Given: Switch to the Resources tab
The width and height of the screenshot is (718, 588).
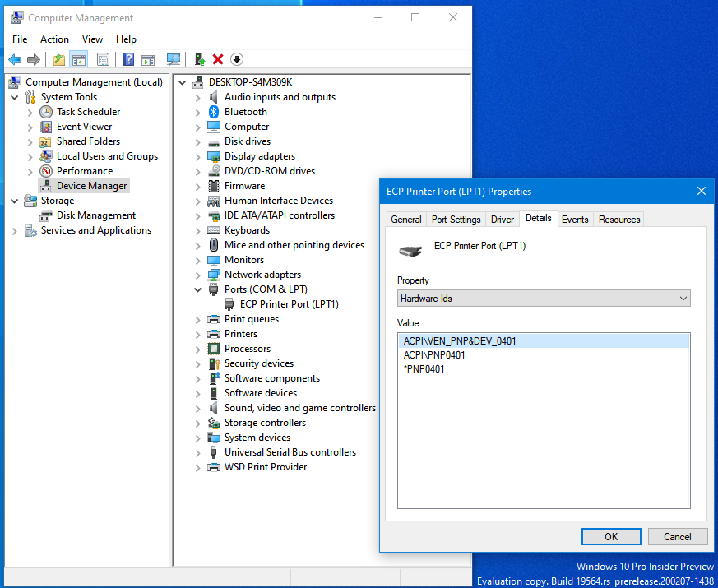Looking at the screenshot, I should (619, 220).
